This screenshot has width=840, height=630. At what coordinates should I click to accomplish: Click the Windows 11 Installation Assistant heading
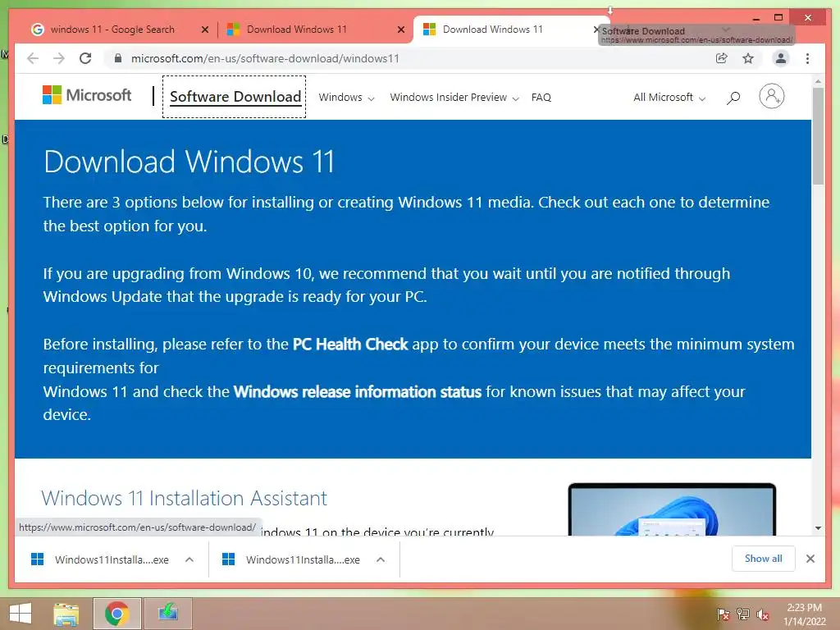point(184,498)
